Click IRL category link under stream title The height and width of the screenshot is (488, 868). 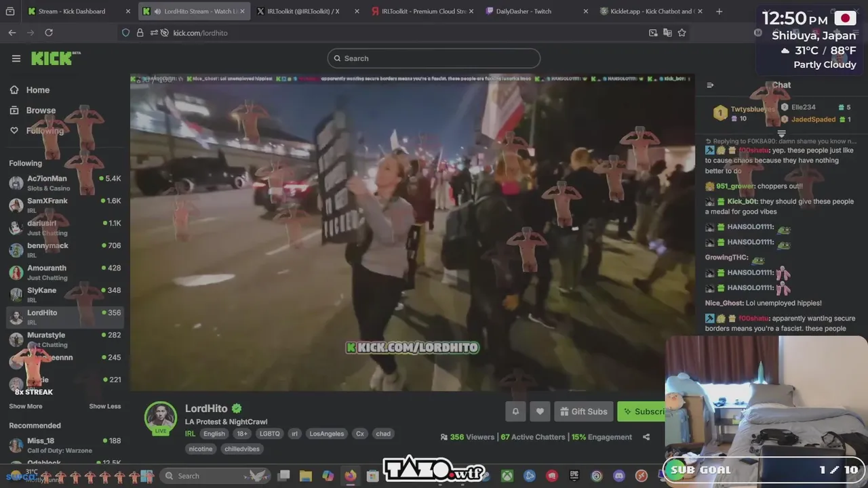coord(191,434)
